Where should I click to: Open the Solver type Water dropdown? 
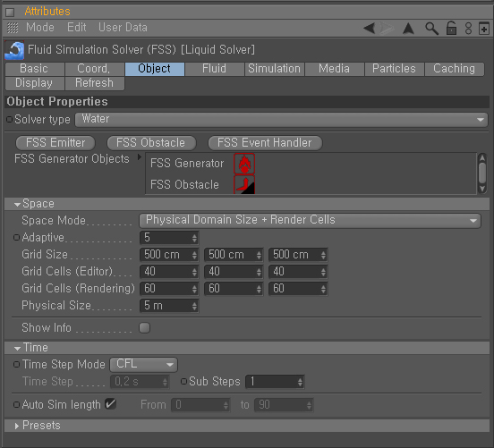point(281,120)
